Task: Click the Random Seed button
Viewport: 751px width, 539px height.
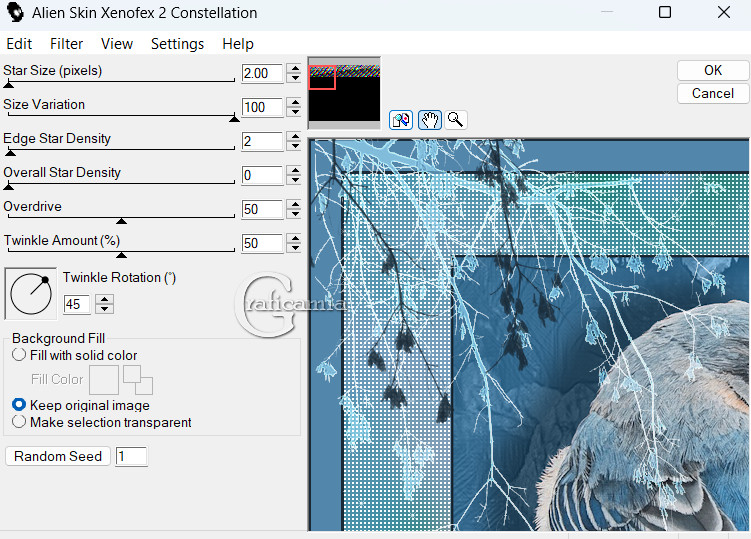Action: click(x=58, y=456)
